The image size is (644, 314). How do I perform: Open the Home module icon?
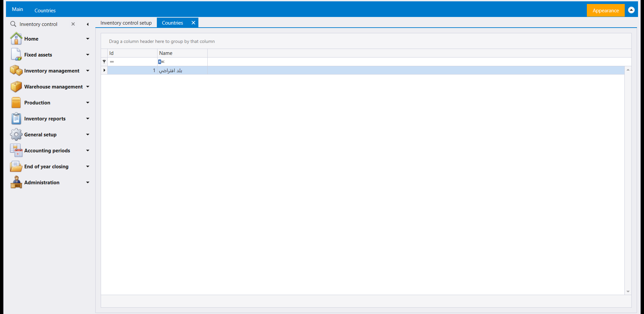coord(16,39)
